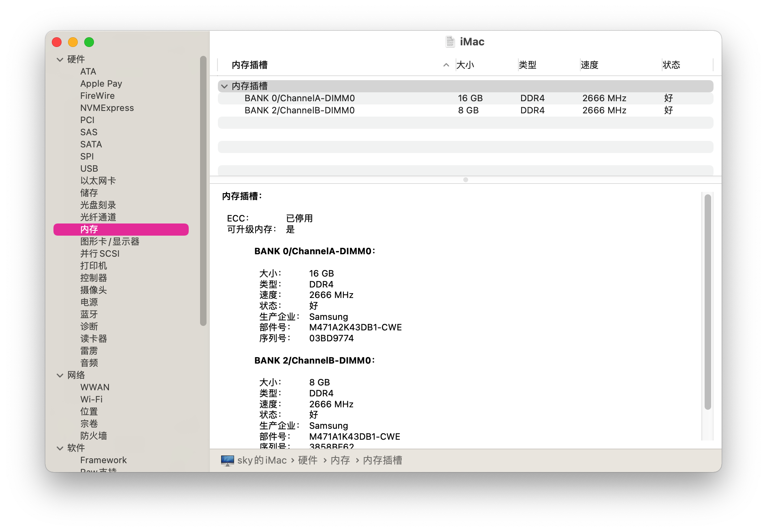767x532 pixels.
Task: Select 并行 SCSI in the sidebar
Action: click(100, 254)
